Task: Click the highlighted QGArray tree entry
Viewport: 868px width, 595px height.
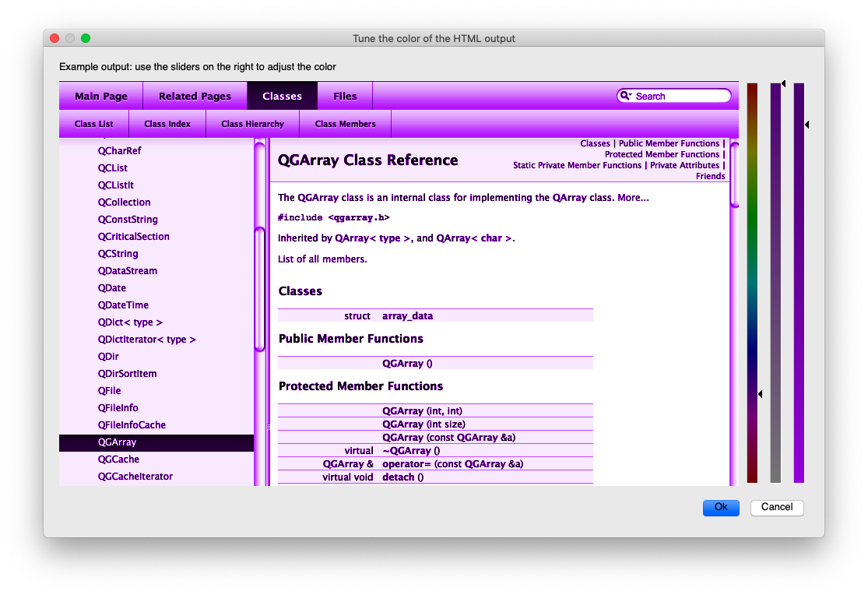Action: click(156, 442)
